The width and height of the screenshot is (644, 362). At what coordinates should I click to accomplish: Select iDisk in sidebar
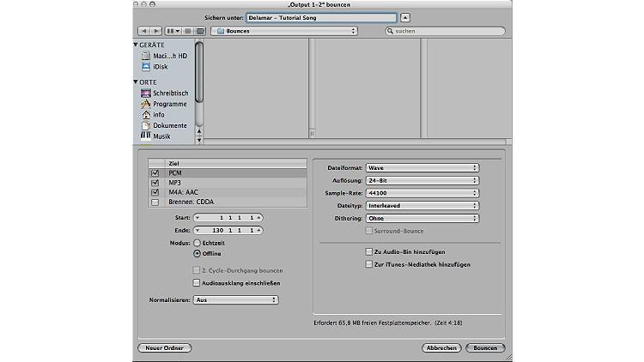tap(155, 67)
